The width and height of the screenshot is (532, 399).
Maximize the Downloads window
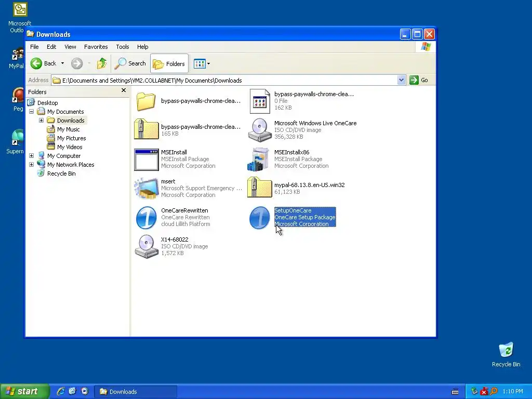[x=417, y=34]
